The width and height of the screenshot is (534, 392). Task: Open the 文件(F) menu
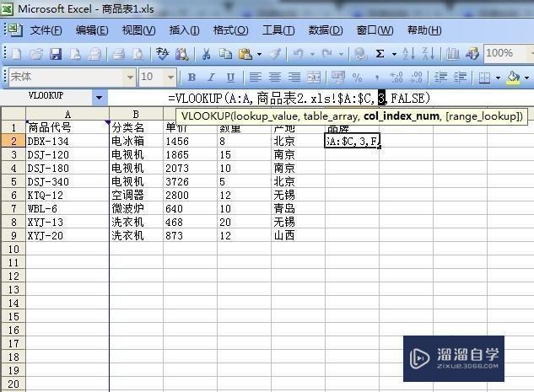[x=46, y=30]
